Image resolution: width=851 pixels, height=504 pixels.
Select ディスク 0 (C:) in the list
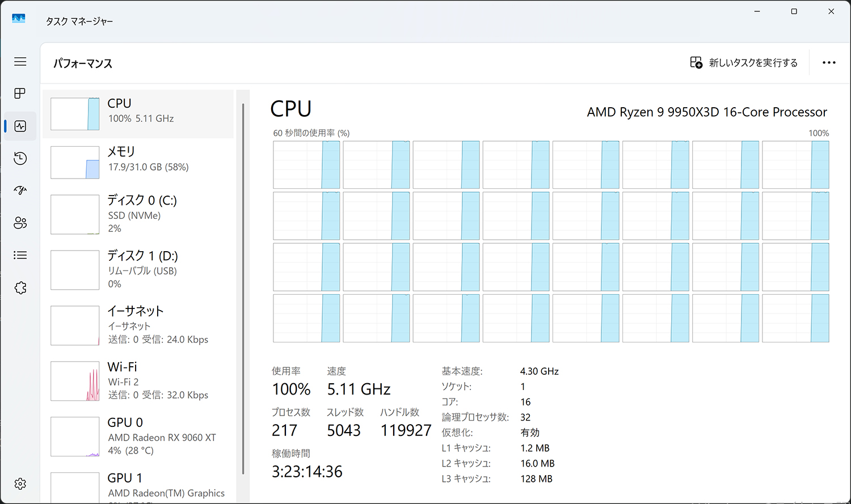pos(138,214)
